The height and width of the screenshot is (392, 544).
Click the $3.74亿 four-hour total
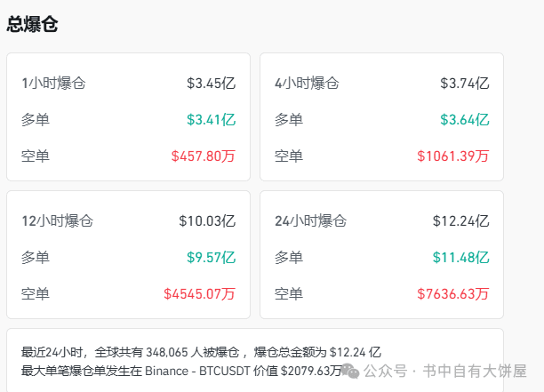click(465, 84)
